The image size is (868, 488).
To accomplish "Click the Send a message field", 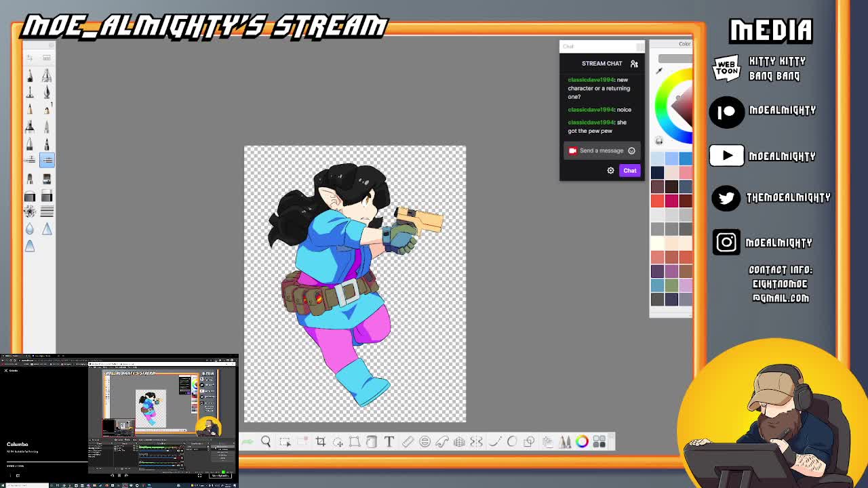I will (601, 151).
